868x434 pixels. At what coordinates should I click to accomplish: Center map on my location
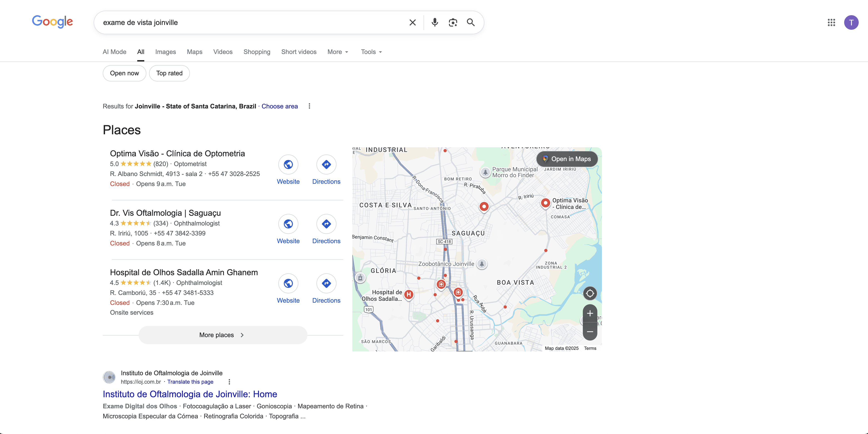tap(590, 294)
